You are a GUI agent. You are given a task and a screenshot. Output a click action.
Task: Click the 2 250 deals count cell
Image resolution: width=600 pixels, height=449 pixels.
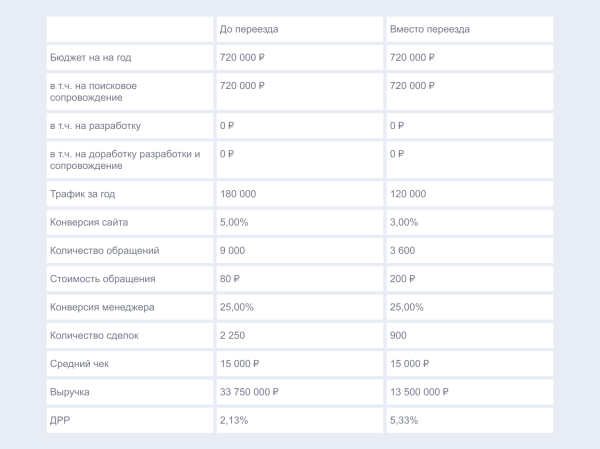232,335
